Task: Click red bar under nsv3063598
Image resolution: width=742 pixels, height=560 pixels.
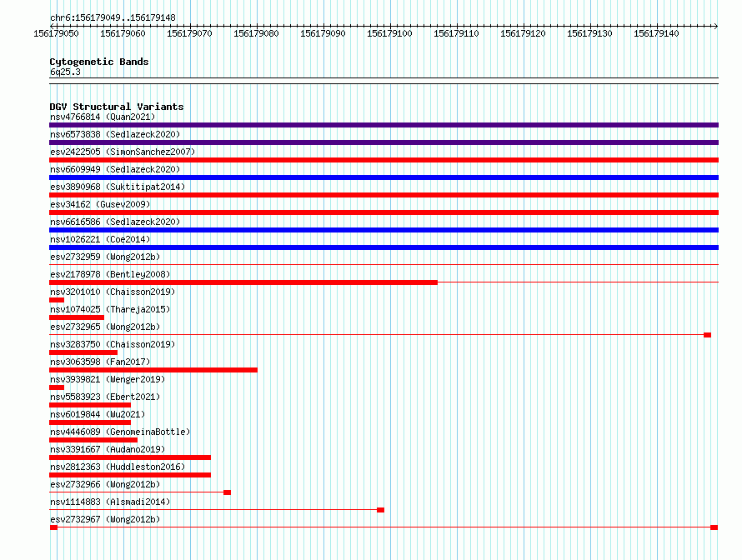Action: tap(153, 370)
